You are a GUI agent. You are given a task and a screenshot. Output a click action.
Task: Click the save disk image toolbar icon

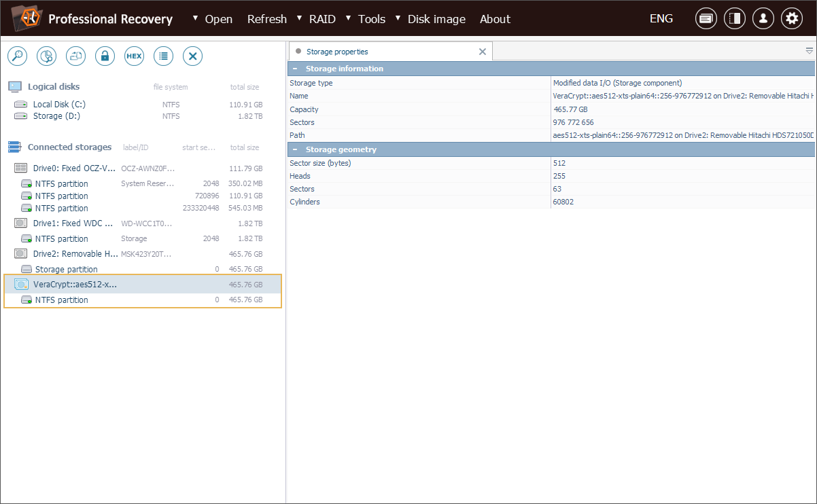click(x=75, y=56)
